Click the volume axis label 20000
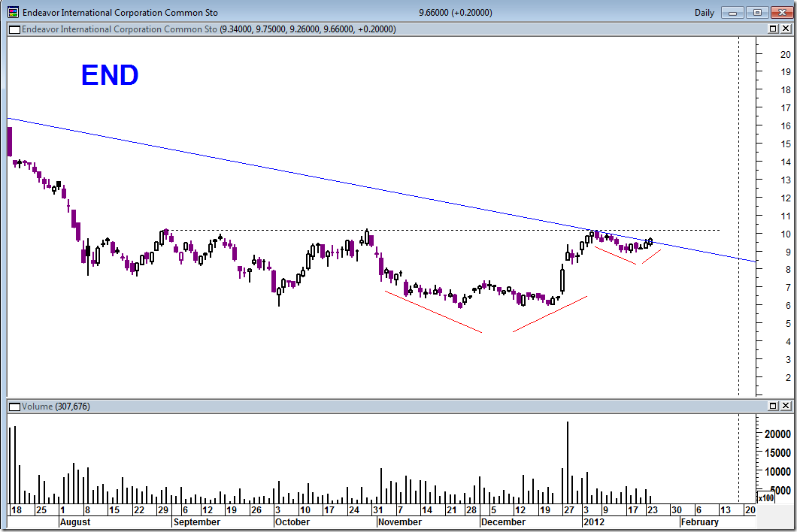 pos(777,434)
